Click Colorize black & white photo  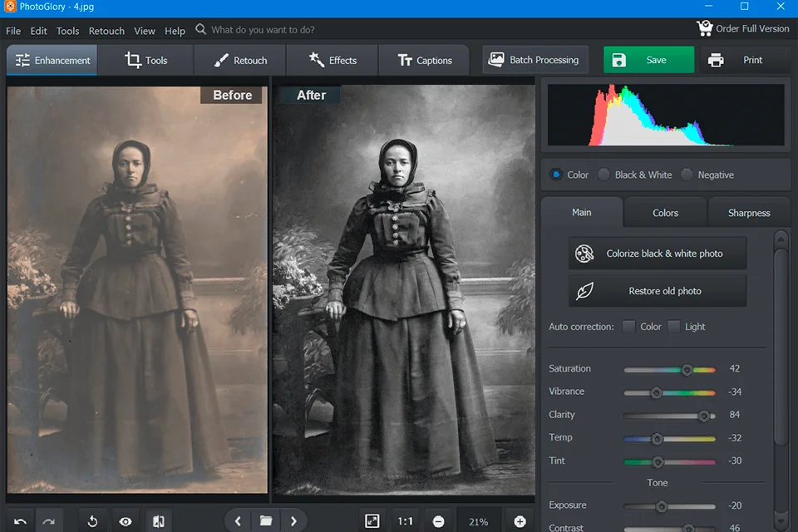click(x=657, y=253)
